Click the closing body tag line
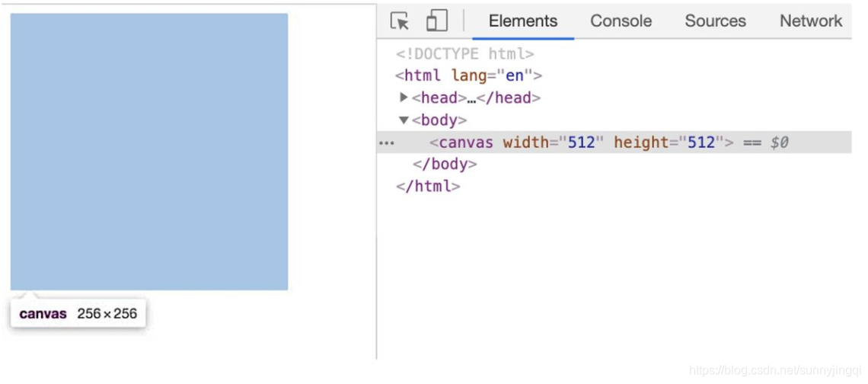868x384 pixels. (x=445, y=165)
